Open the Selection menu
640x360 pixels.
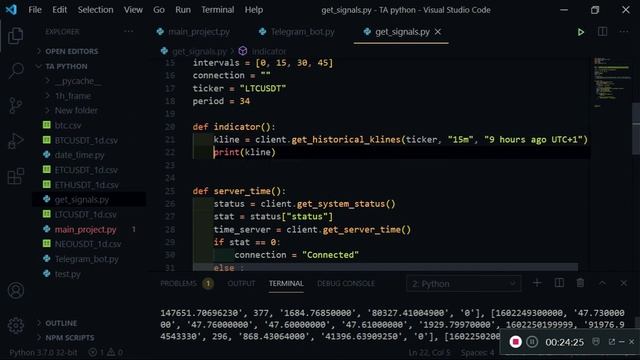coord(96,10)
